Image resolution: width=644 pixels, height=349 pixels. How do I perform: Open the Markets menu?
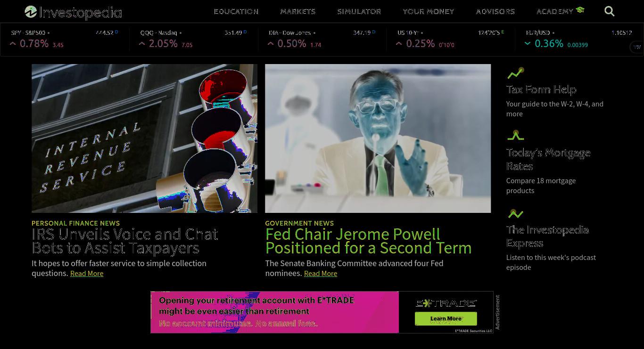[298, 11]
